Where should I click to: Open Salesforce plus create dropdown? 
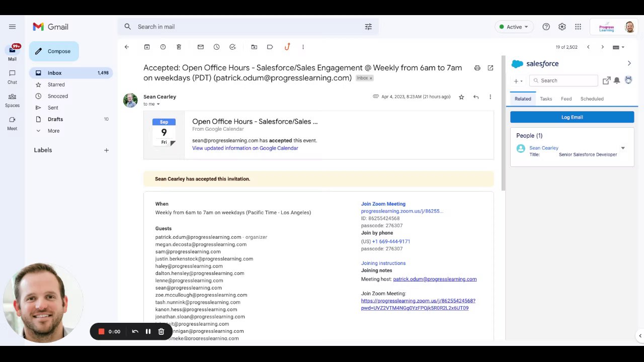[518, 81]
